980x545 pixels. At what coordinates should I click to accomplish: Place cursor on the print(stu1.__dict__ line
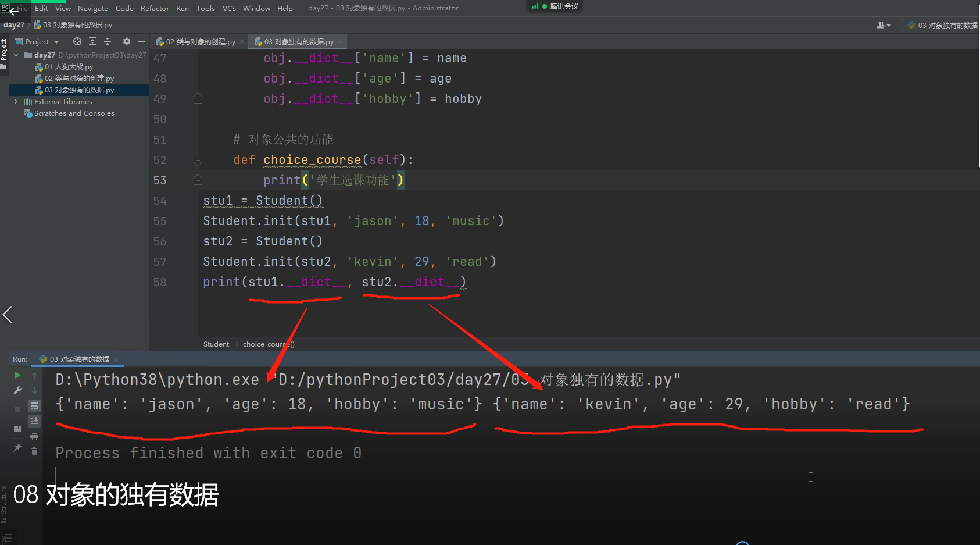pos(334,282)
